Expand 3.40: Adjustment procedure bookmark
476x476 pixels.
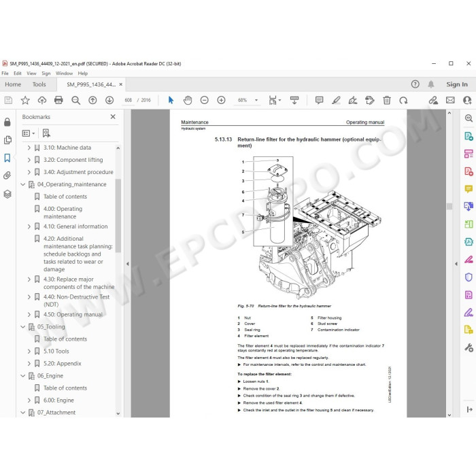29,172
